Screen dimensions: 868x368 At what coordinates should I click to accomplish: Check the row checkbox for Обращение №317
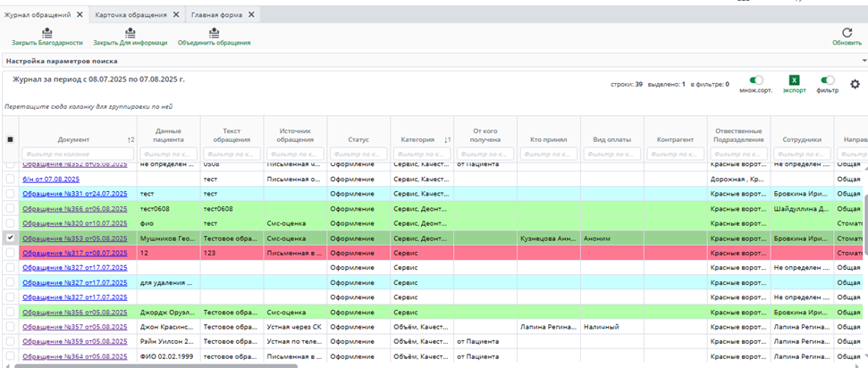pos(10,253)
